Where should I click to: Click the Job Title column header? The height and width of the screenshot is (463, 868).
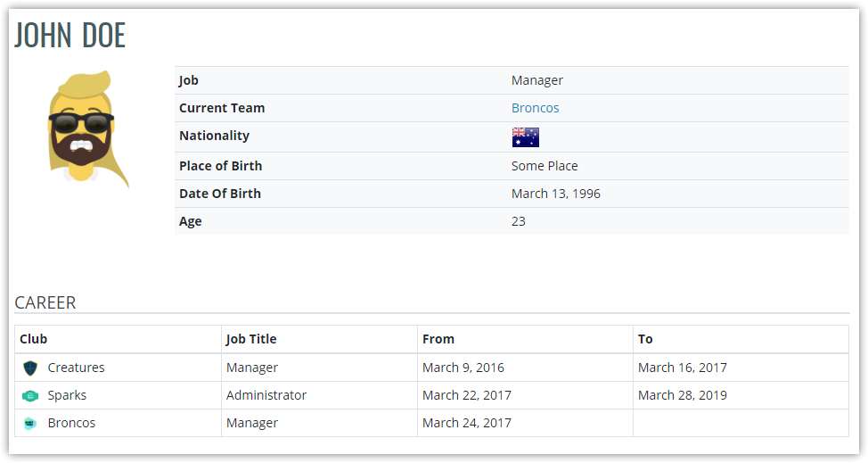tap(251, 339)
